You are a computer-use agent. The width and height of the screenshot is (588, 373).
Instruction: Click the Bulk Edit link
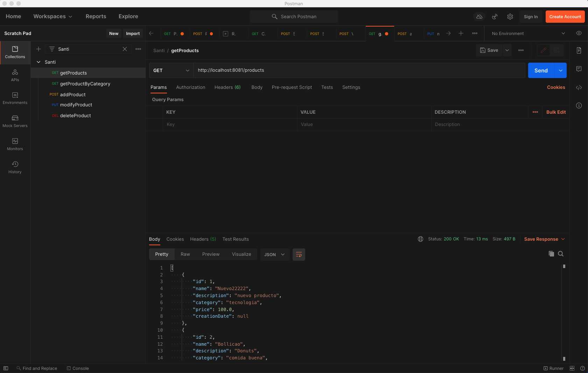click(x=556, y=112)
